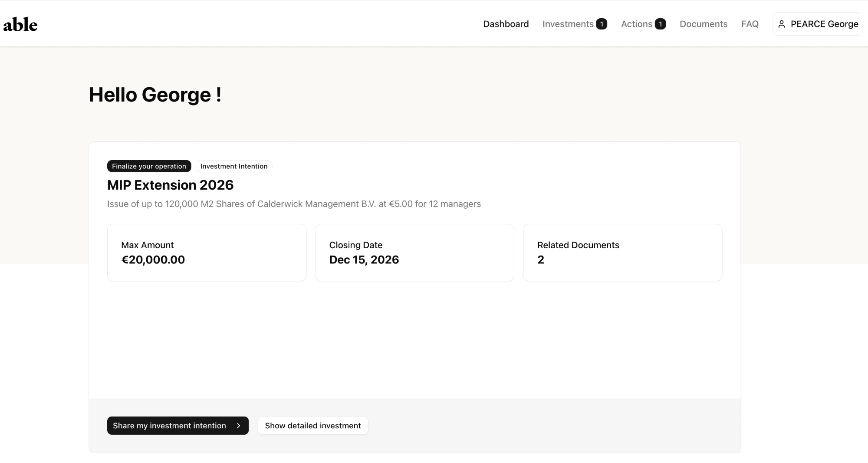The image size is (868, 463).
Task: Go to the Investments tab
Action: (568, 24)
